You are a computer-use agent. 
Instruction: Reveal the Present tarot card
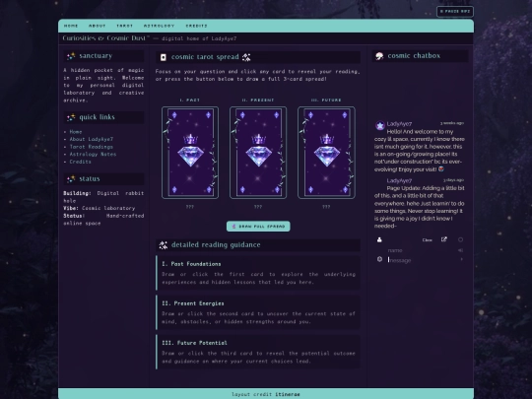[258, 153]
